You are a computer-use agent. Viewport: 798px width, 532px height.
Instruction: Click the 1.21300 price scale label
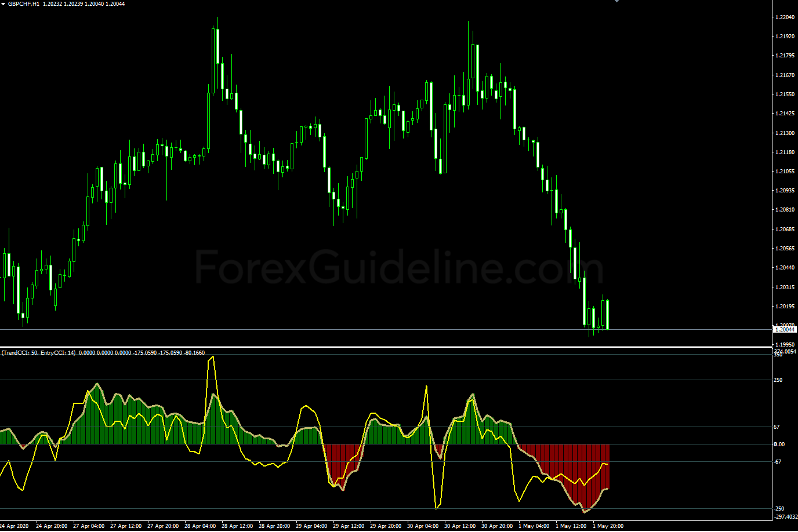tap(785, 133)
